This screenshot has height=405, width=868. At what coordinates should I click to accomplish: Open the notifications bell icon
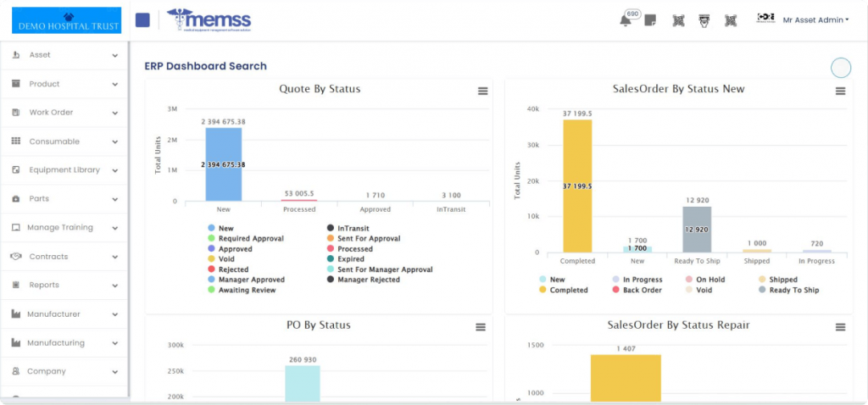point(625,21)
